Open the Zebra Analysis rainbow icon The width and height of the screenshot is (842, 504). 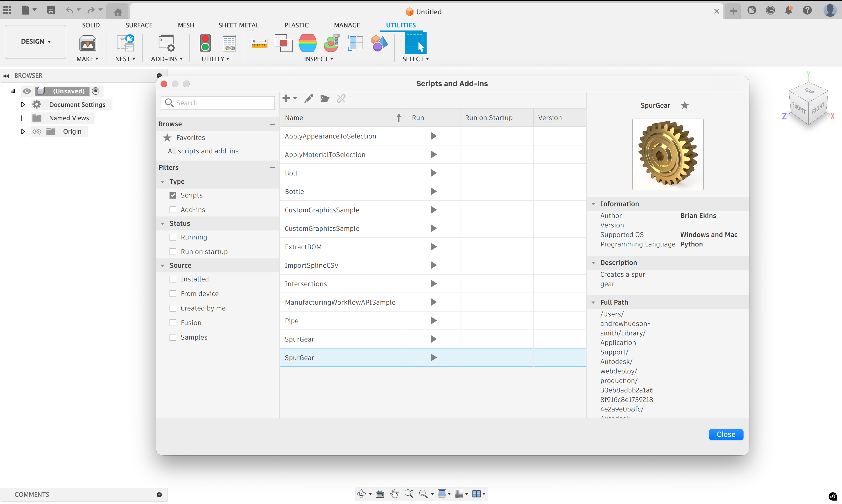(x=307, y=43)
